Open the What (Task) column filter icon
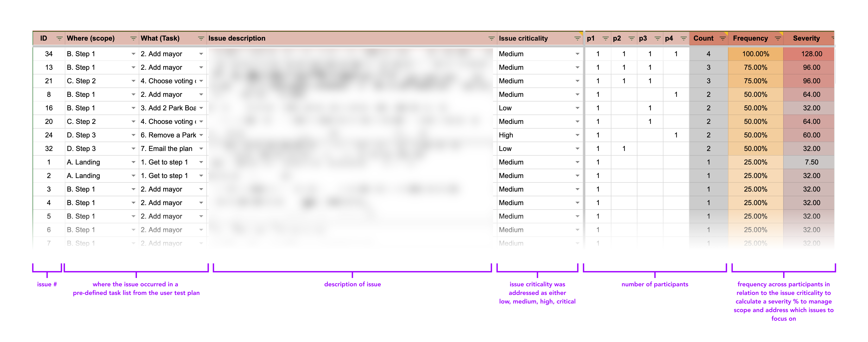The height and width of the screenshot is (342, 868). (201, 39)
